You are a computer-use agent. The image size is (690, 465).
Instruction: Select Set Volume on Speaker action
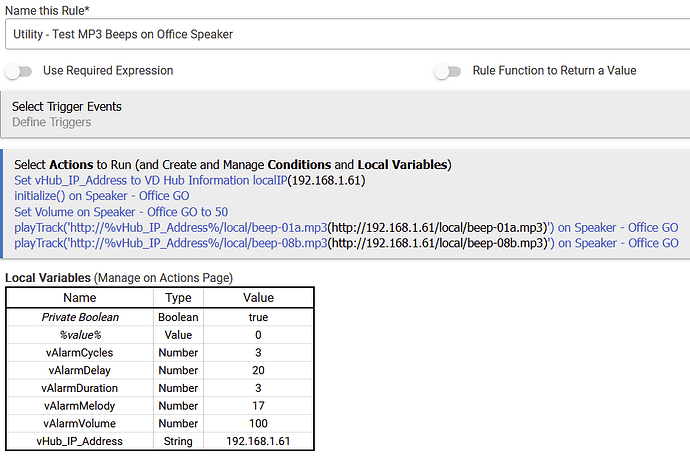point(121,212)
